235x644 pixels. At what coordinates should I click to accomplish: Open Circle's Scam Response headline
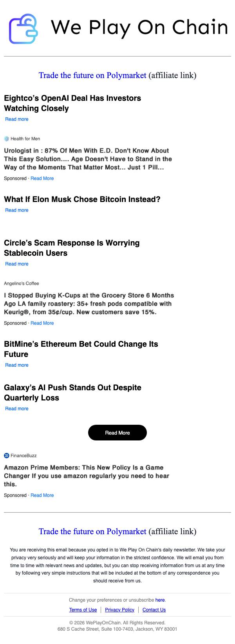72,248
